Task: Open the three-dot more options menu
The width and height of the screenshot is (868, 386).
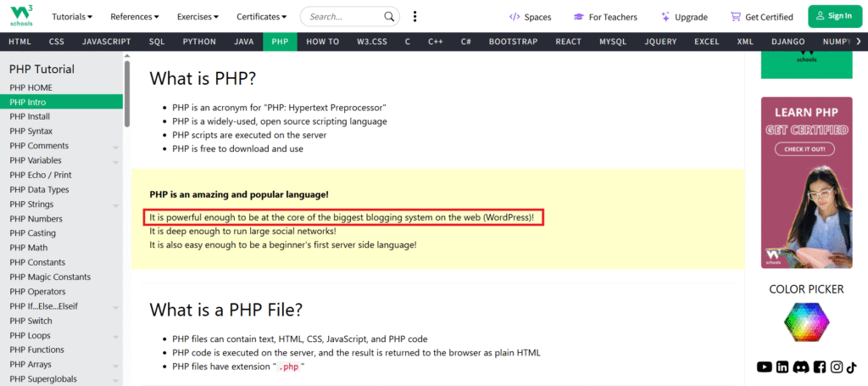Action: coord(415,16)
